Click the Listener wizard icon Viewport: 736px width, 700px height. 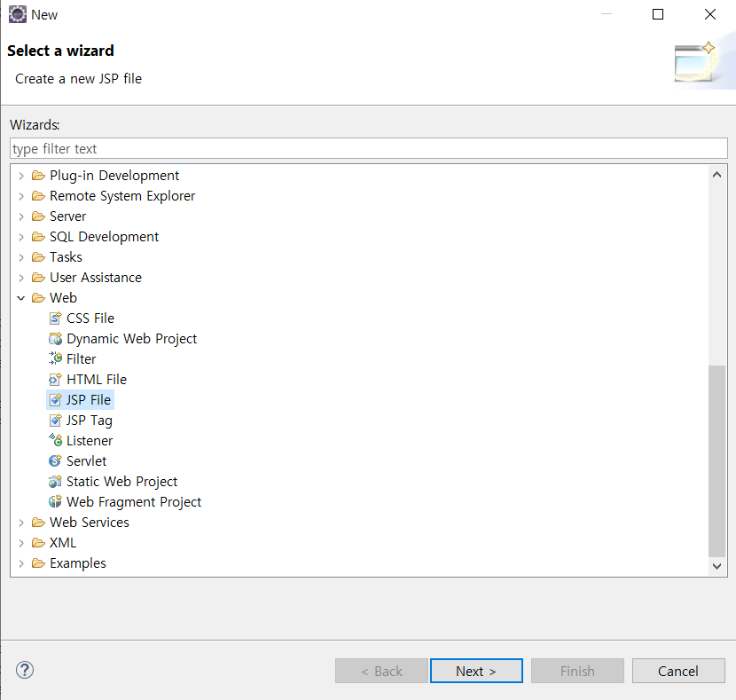(x=55, y=440)
